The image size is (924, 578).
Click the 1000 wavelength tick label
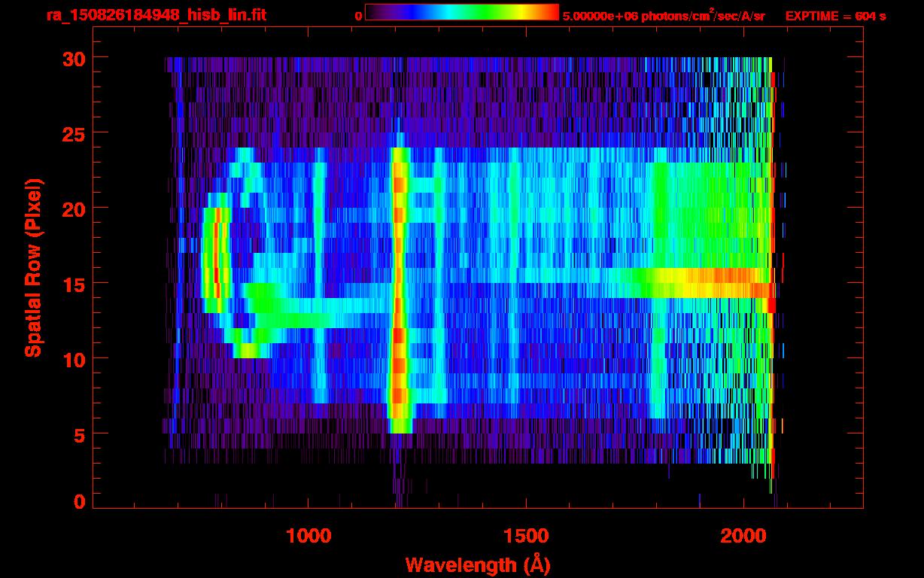pos(308,536)
